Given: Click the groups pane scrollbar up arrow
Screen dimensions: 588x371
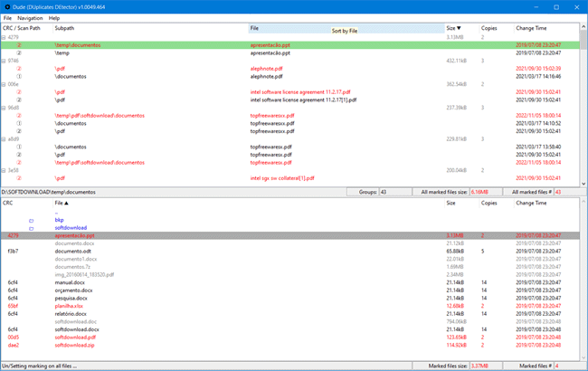Looking at the screenshot, I should pos(583,27).
